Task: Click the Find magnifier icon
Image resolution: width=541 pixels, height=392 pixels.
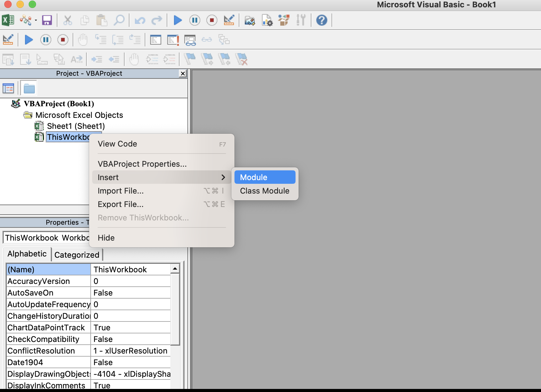Action: (119, 20)
